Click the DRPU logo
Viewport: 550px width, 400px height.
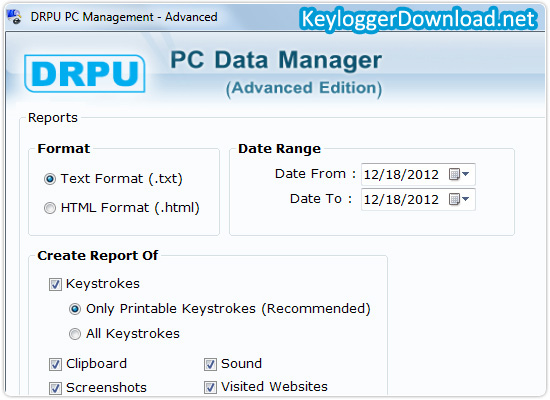tap(85, 73)
